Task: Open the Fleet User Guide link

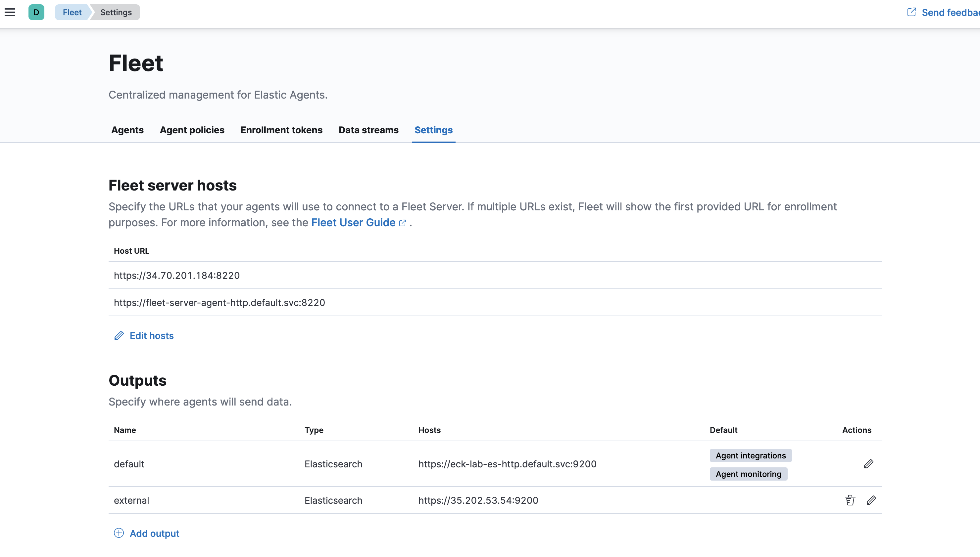Action: (x=353, y=223)
